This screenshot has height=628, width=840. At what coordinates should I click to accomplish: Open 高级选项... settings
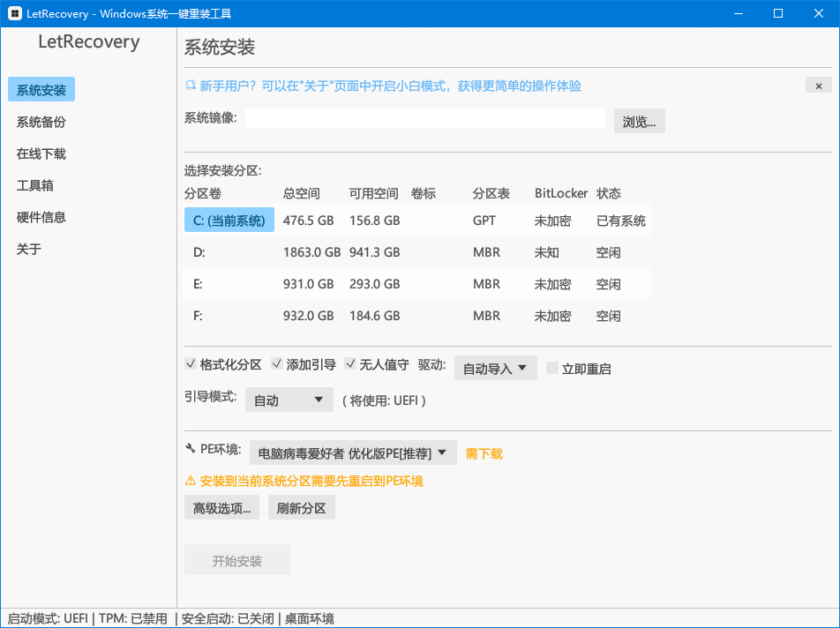(x=221, y=508)
